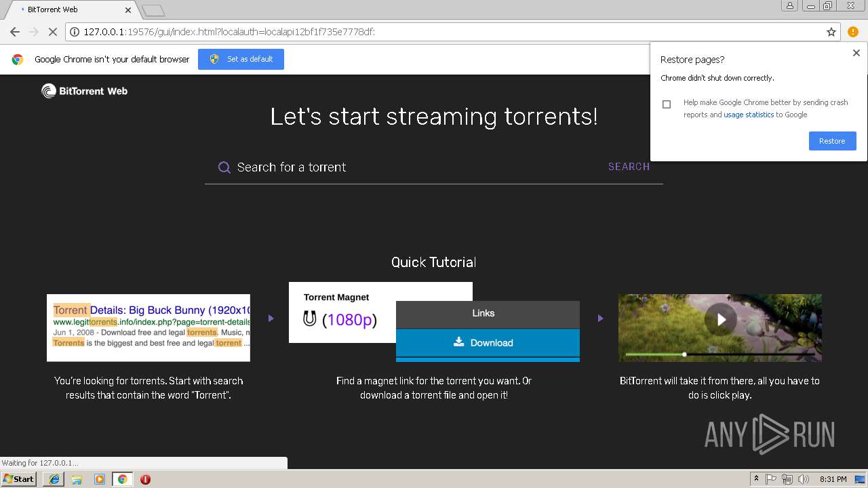Click the browser back arrow
868x488 pixels.
[15, 32]
